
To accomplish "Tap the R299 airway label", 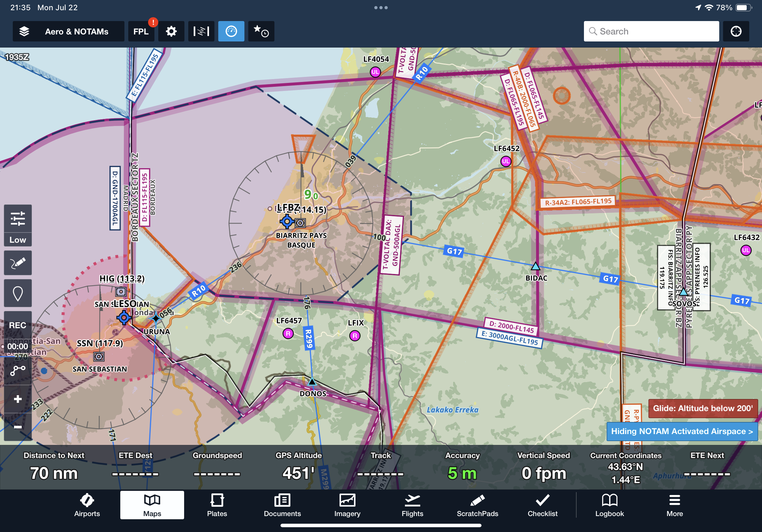I will (x=309, y=339).
